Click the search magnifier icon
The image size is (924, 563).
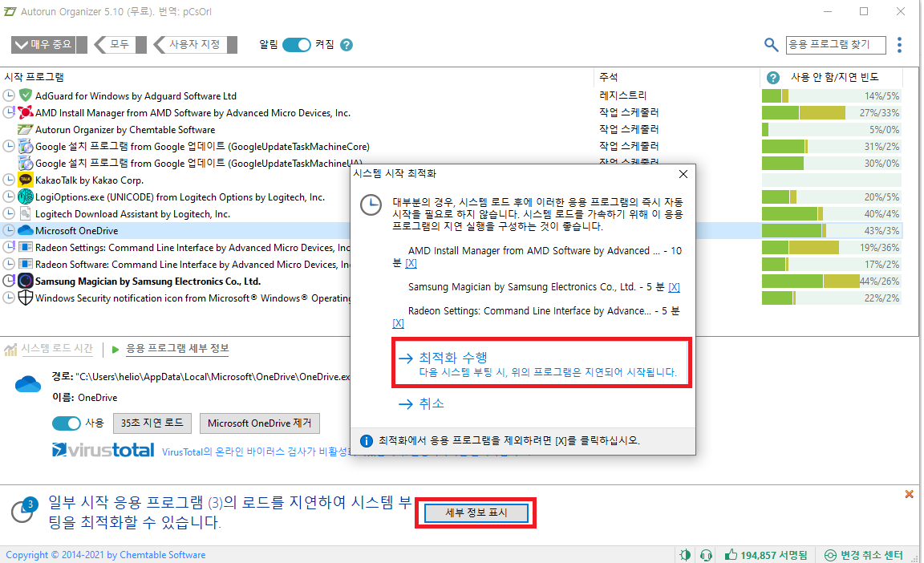coord(771,45)
